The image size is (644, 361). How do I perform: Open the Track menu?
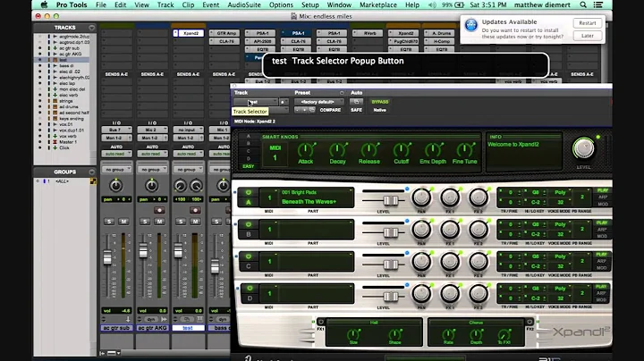tap(165, 5)
